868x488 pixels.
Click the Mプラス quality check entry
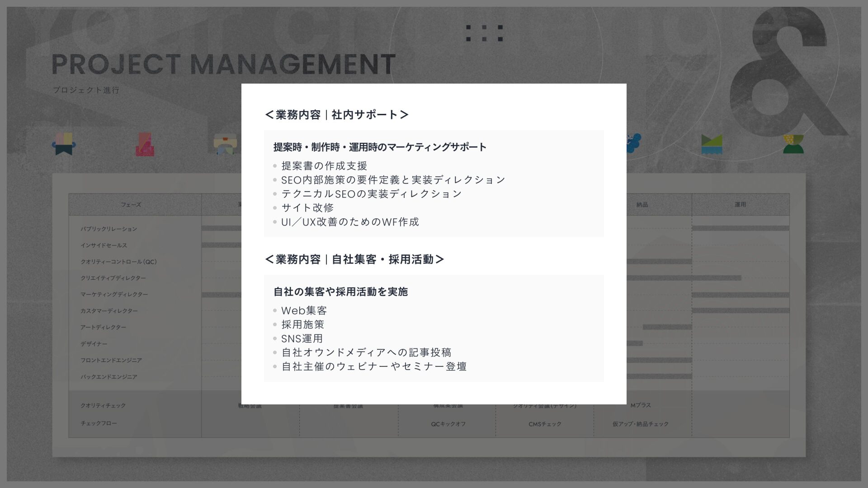[641, 405]
